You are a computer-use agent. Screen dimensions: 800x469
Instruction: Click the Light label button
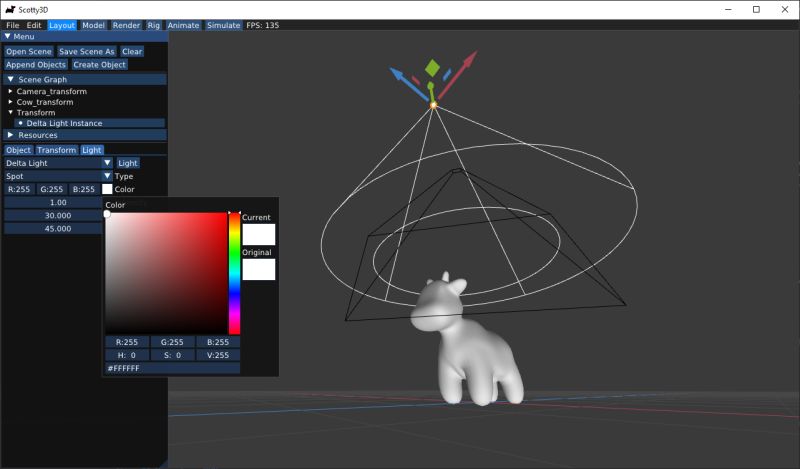[128, 163]
